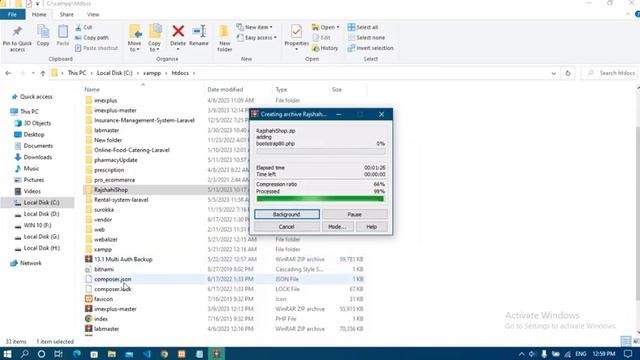The image size is (640, 360).
Task: Click Cancel button in WinRAR dialog
Action: coord(287,227)
